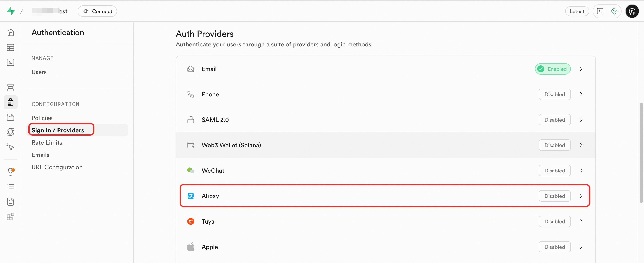This screenshot has height=263, width=644.
Task: Click the Phone handset icon
Action: [190, 94]
